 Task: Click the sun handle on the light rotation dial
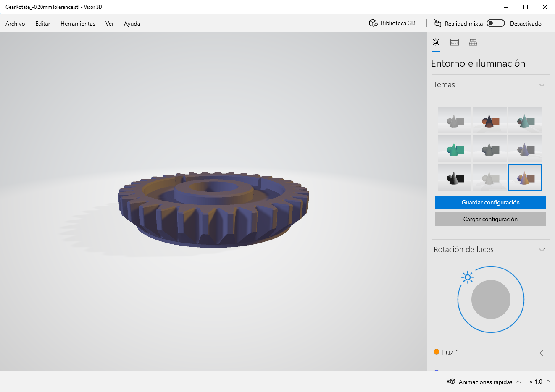[x=467, y=277]
